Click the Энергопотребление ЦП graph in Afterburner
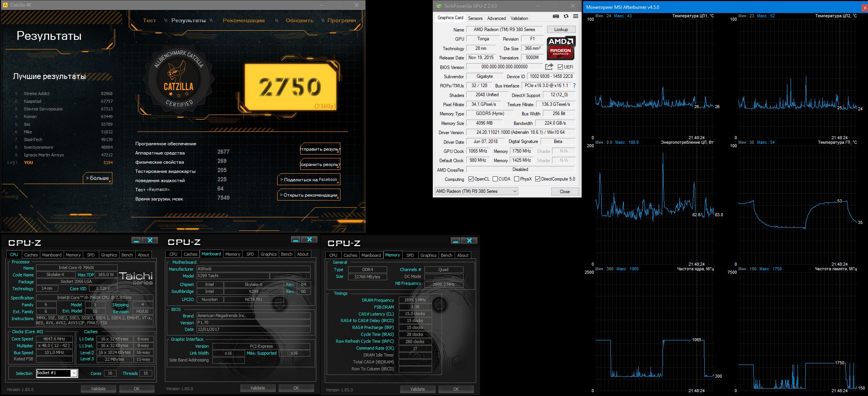This screenshot has width=868, height=396. pyautogui.click(x=654, y=205)
